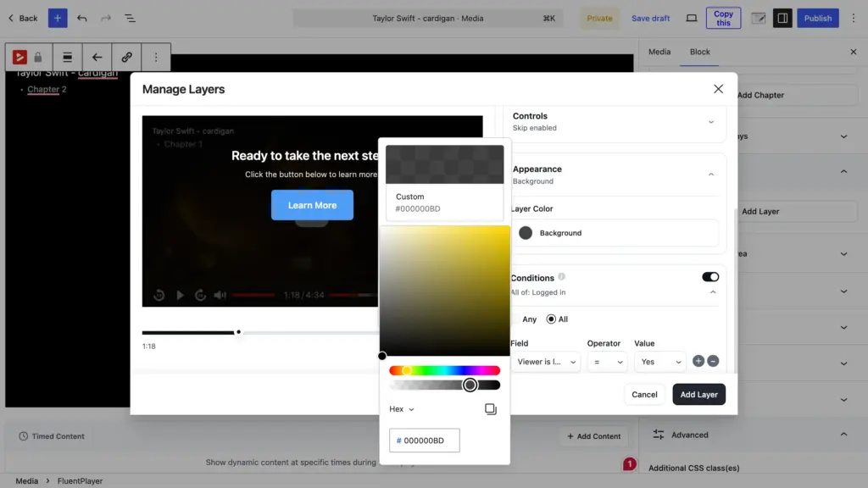Select the FluentPlayer block icon
The image size is (868, 488).
click(x=19, y=57)
